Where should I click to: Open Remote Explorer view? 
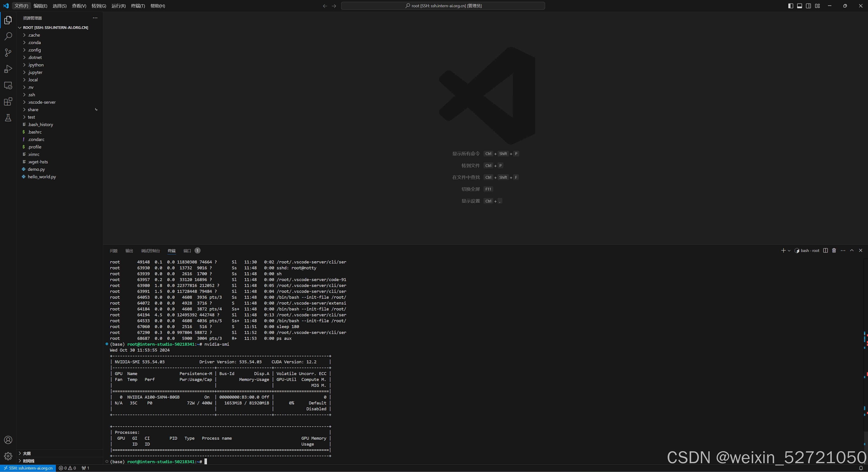click(x=8, y=85)
